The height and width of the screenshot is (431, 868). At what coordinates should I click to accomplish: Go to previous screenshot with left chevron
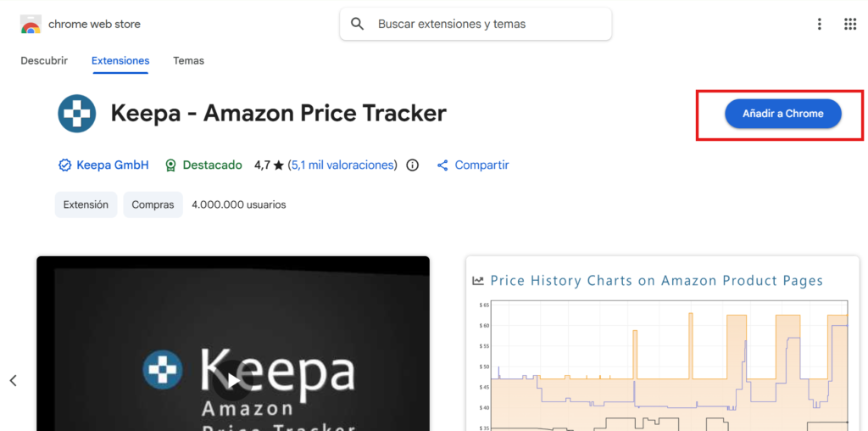click(x=14, y=381)
